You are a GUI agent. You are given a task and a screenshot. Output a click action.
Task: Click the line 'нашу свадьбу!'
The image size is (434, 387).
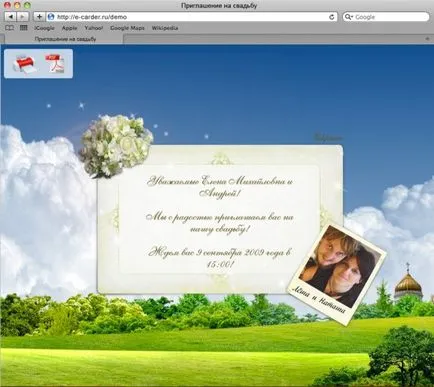pyautogui.click(x=220, y=229)
